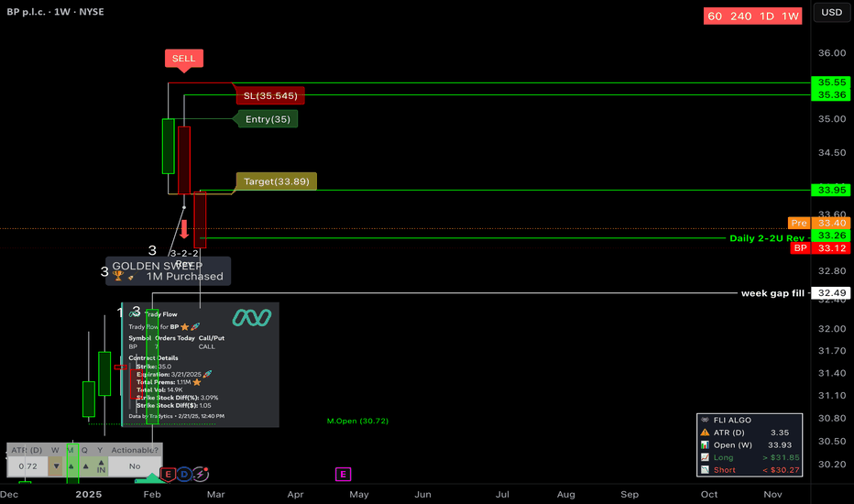Click the Open (W) value 33.93
Screen dimensions: 854x504
780,445
